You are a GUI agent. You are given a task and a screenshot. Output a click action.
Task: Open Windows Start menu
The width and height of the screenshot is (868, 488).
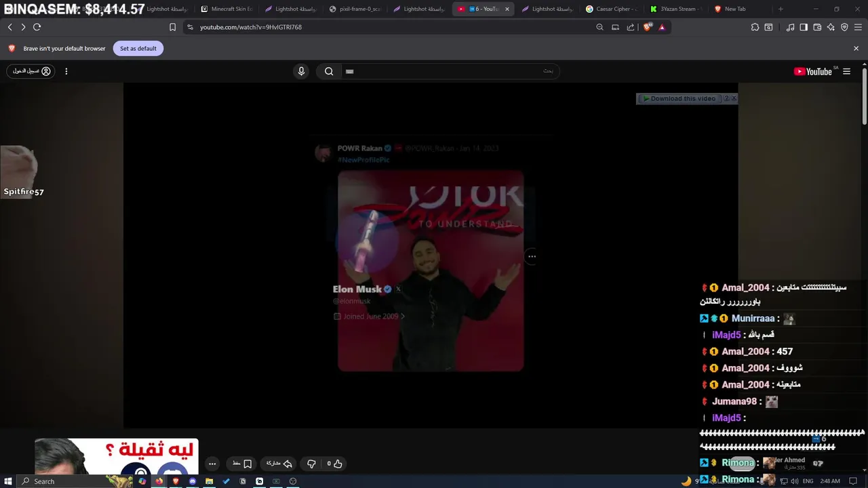coord(7,481)
